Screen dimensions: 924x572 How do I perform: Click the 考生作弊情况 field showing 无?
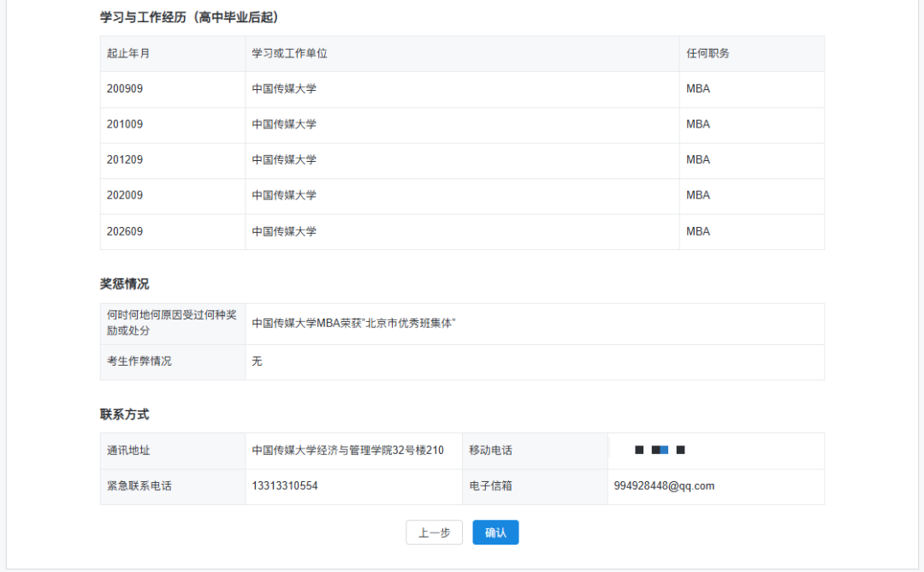click(256, 361)
